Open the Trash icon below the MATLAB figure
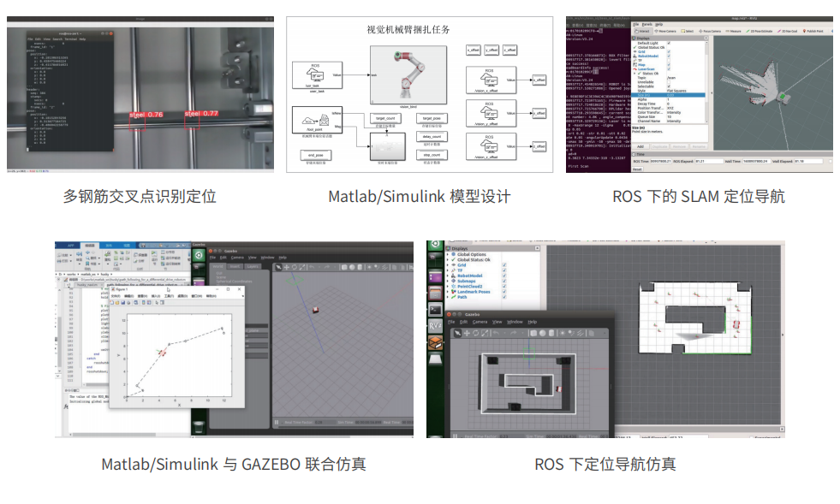The width and height of the screenshot is (840, 504). (199, 426)
